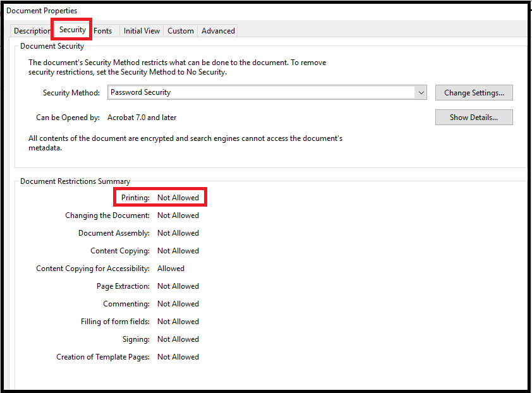Click the Show Details button
Viewport: 532px width, 393px height.
click(x=474, y=117)
